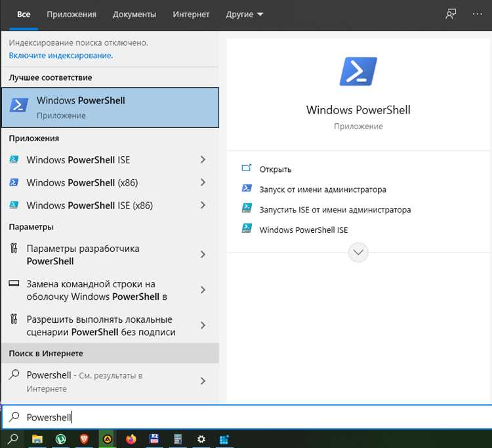Image resolution: width=492 pixels, height=448 pixels.
Task: Click Windows PowerShell ISE text in results
Action: tap(78, 159)
